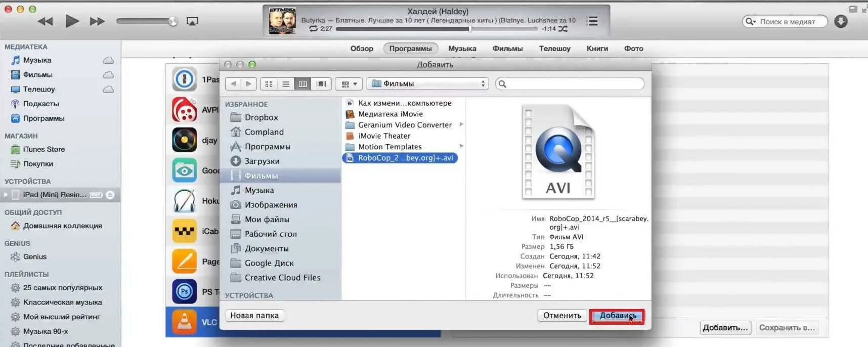Select the RoboCop avi file

click(400, 158)
